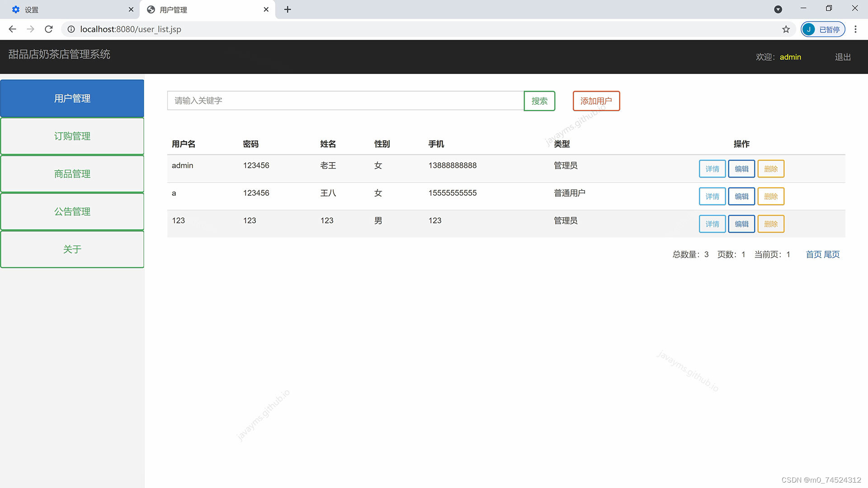Open a new browser tab with the plus icon

tap(288, 9)
